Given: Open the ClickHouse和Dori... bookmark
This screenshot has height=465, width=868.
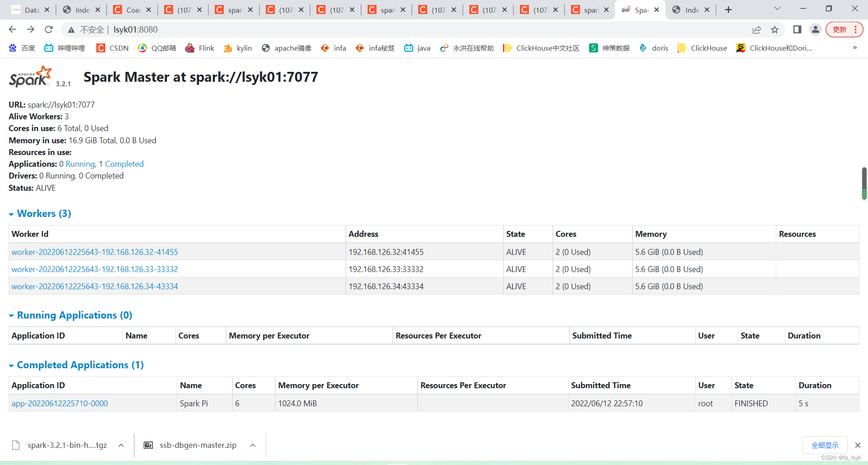Looking at the screenshot, I should [x=774, y=48].
